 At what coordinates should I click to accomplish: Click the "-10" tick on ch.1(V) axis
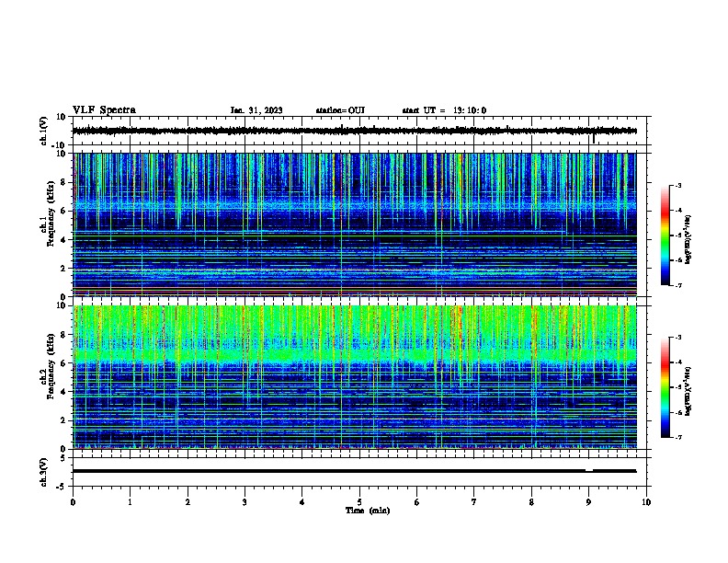click(60, 145)
